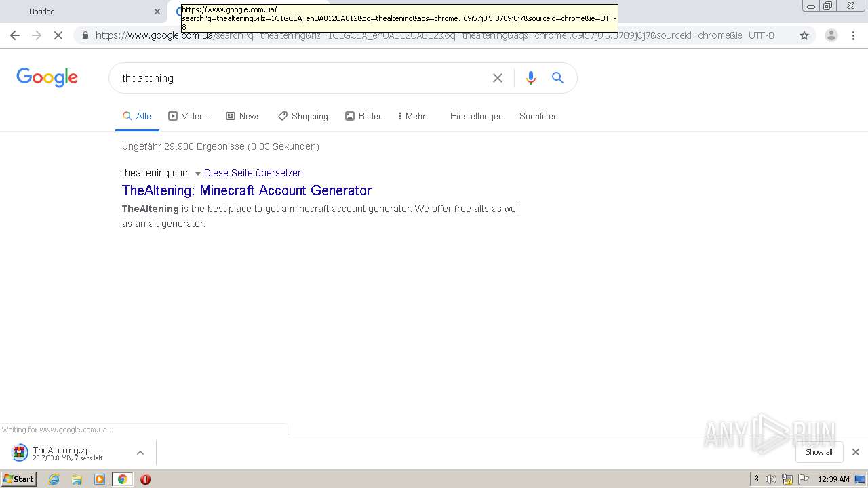Switch to the Untitled tab
The image size is (868, 488).
point(81,12)
